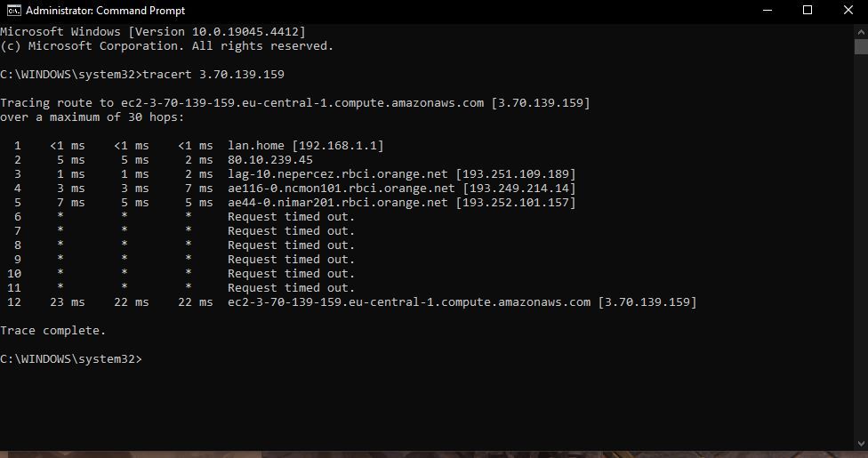Click the tracert 3.70.139.159 command text
The width and height of the screenshot is (868, 458).
click(213, 74)
